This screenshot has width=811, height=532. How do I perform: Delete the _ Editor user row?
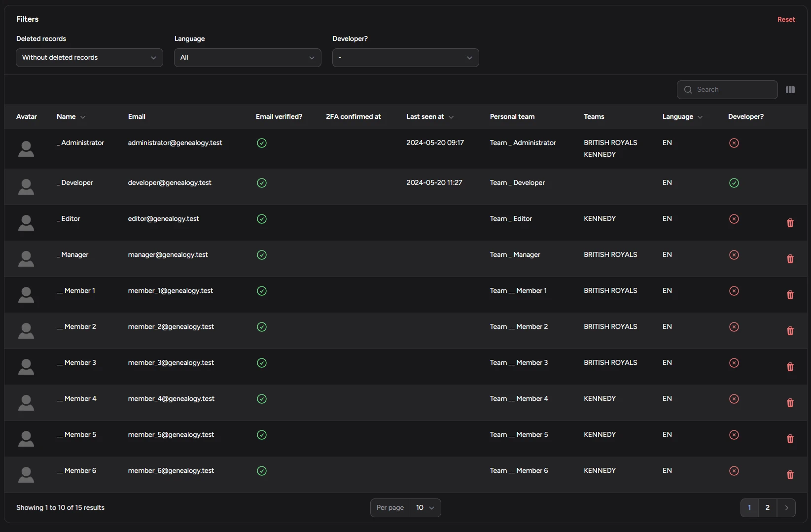(x=790, y=223)
